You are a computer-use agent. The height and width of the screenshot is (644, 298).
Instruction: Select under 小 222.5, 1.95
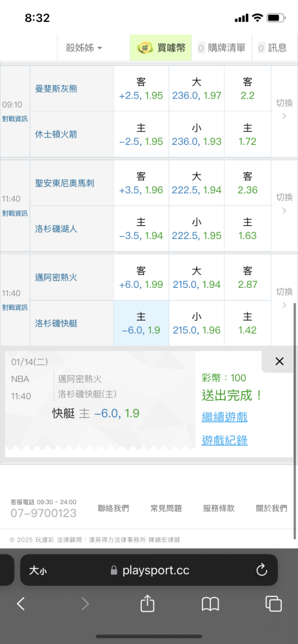coord(197,229)
